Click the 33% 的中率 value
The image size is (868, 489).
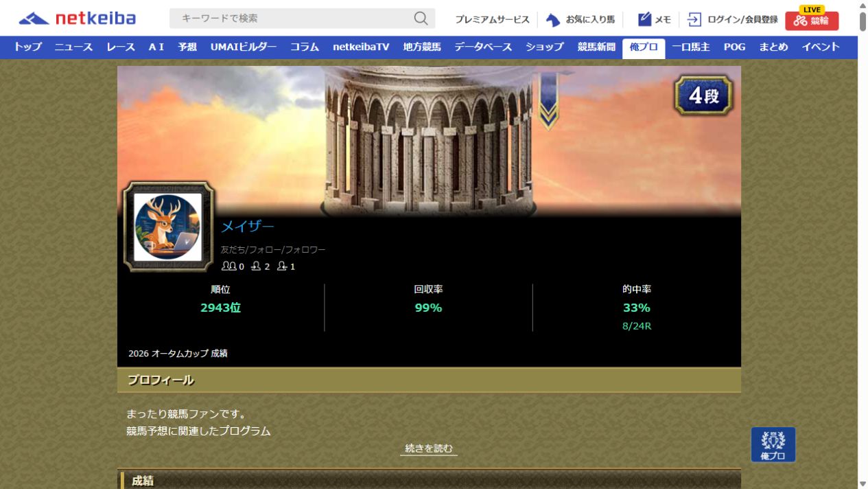(636, 308)
